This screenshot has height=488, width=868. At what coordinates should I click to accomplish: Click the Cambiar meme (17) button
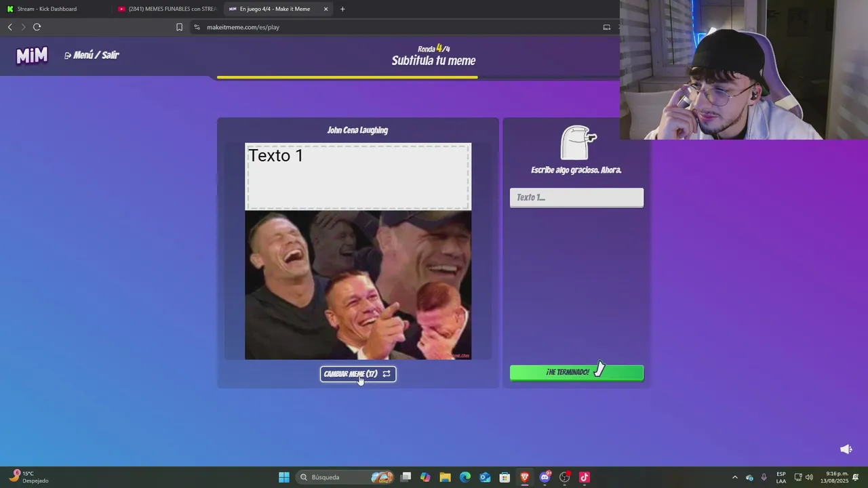click(358, 374)
